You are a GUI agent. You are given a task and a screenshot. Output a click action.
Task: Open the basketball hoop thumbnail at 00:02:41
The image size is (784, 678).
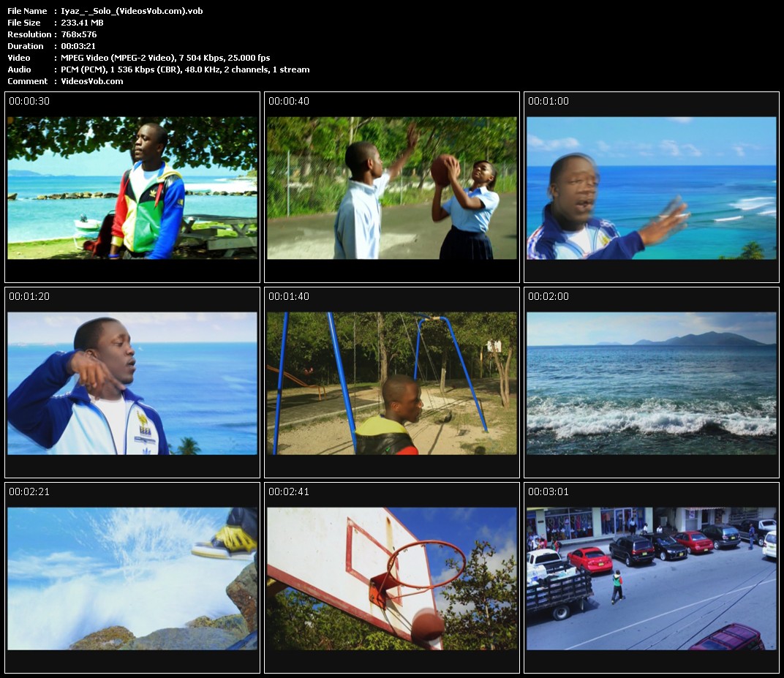(x=392, y=579)
